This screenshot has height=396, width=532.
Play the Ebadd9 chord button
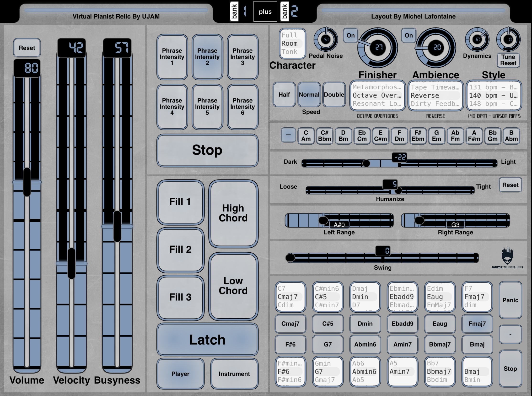click(403, 324)
